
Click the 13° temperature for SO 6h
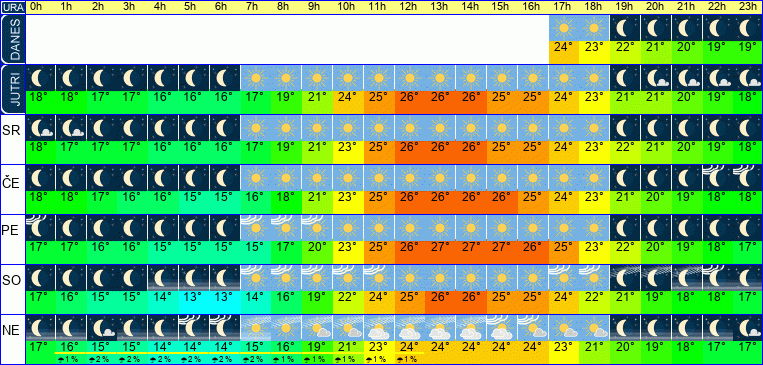225,297
